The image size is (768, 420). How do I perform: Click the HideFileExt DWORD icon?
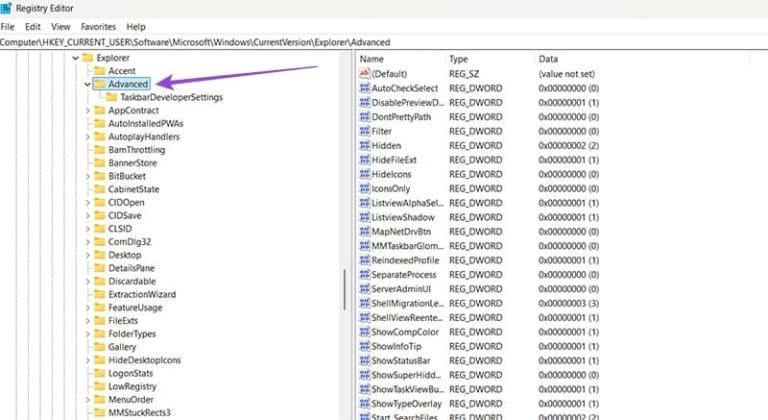point(364,160)
